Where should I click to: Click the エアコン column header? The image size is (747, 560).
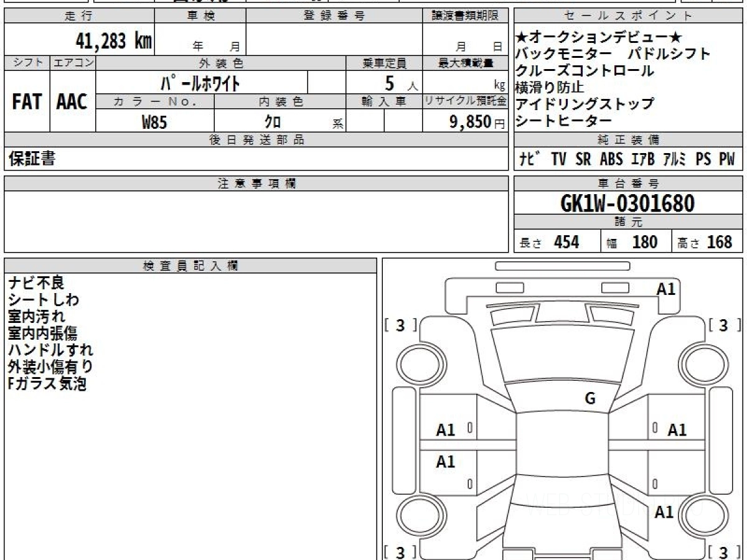click(73, 63)
